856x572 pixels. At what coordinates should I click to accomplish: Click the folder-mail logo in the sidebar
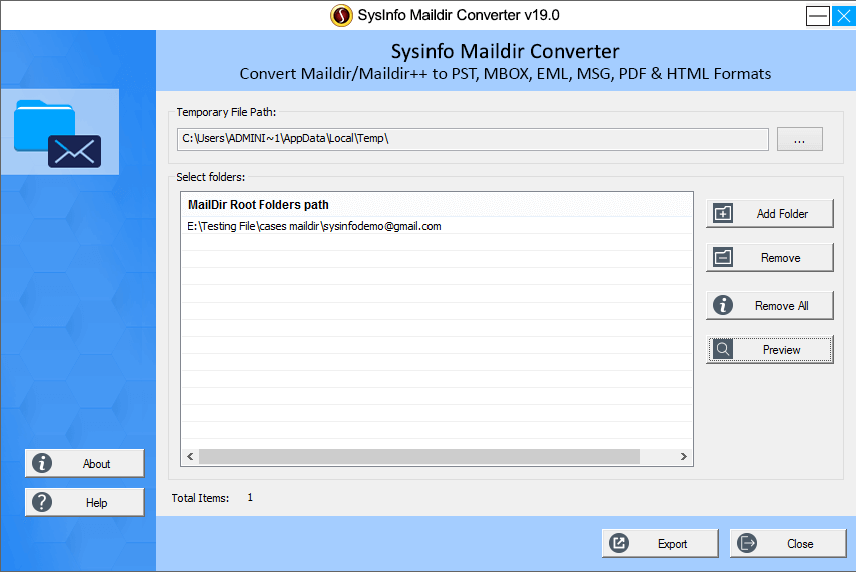[x=58, y=133]
